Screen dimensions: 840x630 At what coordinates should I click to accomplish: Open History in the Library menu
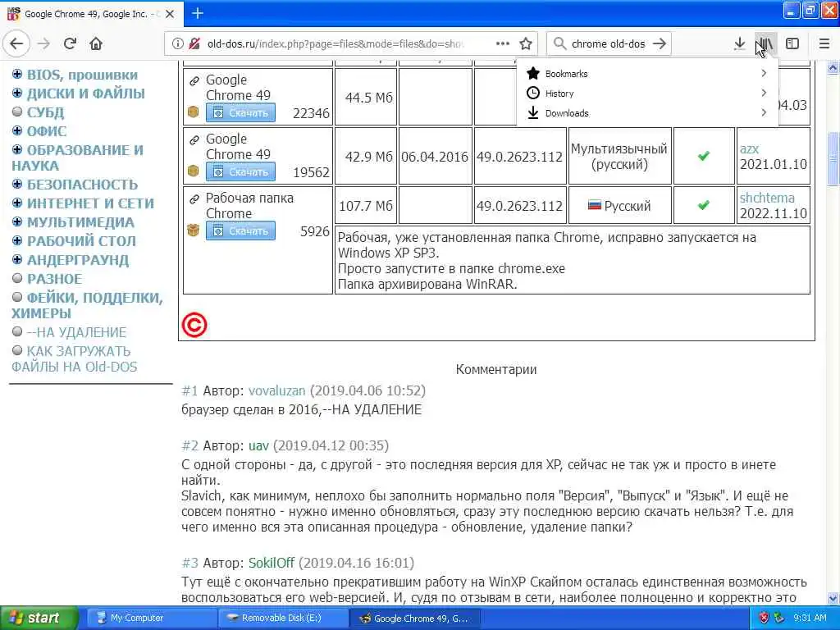coord(647,94)
